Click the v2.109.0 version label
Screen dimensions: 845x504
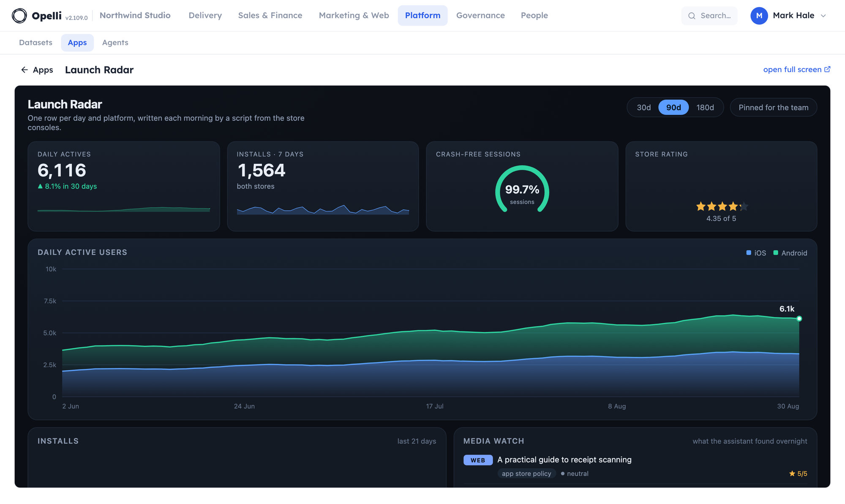pos(76,18)
